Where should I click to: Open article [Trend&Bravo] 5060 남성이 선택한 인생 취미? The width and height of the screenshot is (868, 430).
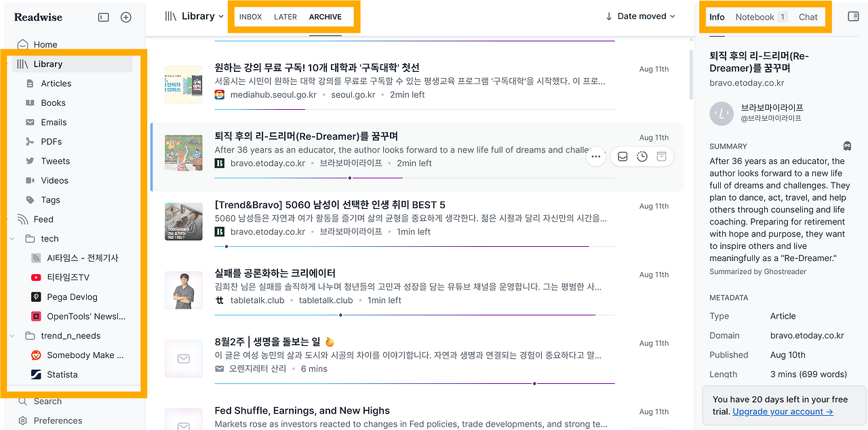coord(330,205)
